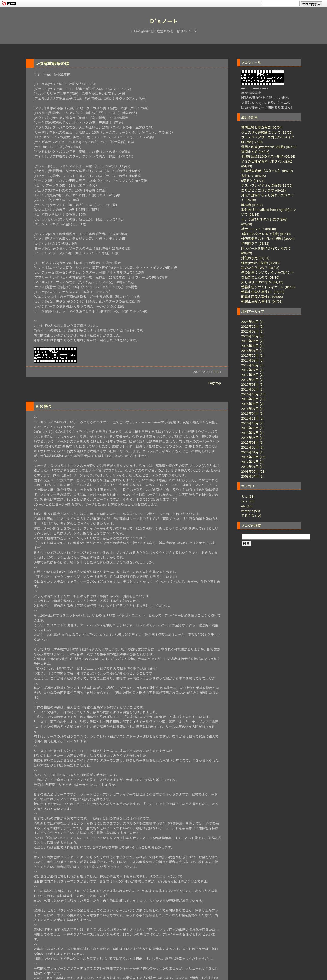Open monthly archive 2008年05月 (23)
This screenshot has width=327, height=980.
253,472
